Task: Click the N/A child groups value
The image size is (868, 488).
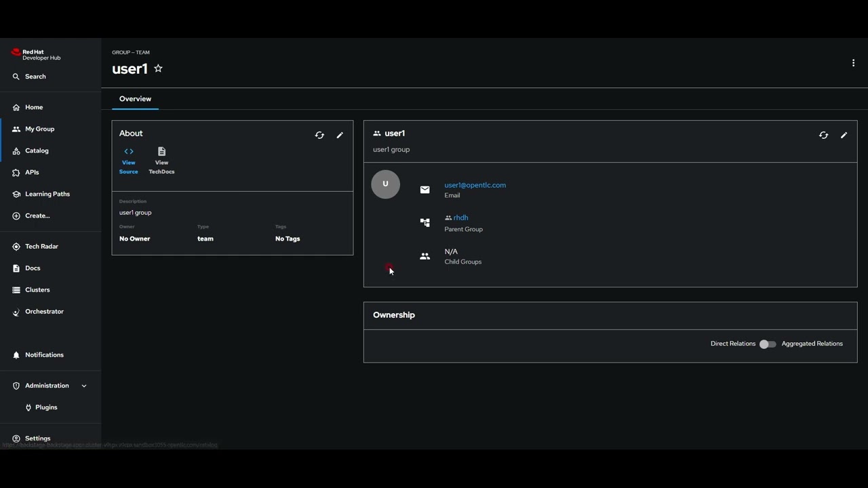Action: (450, 251)
